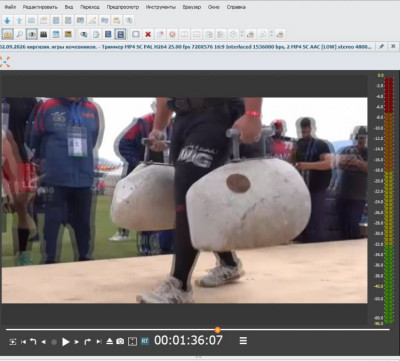Viewport: 400px width, 361px height.
Task: Click the white expand frame icon
Action: (x=136, y=34)
